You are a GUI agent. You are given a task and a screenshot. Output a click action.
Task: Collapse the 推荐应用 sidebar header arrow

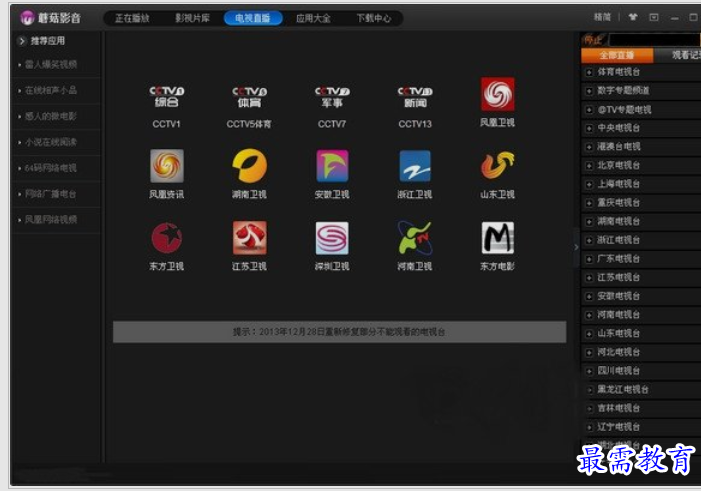[22, 41]
